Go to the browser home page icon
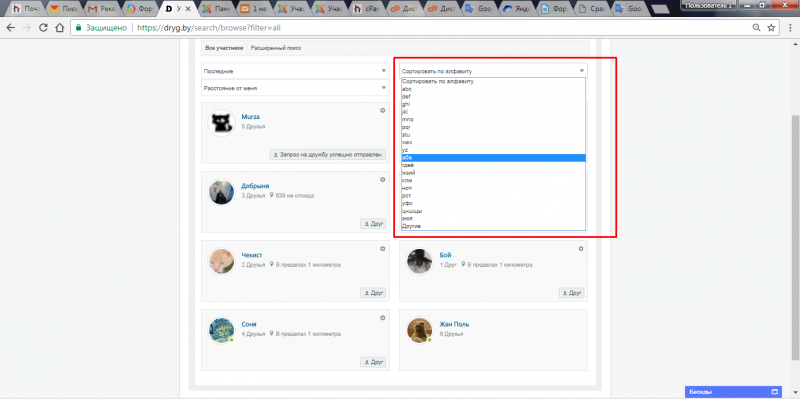Screen dimensions: 800x399 click(x=59, y=28)
